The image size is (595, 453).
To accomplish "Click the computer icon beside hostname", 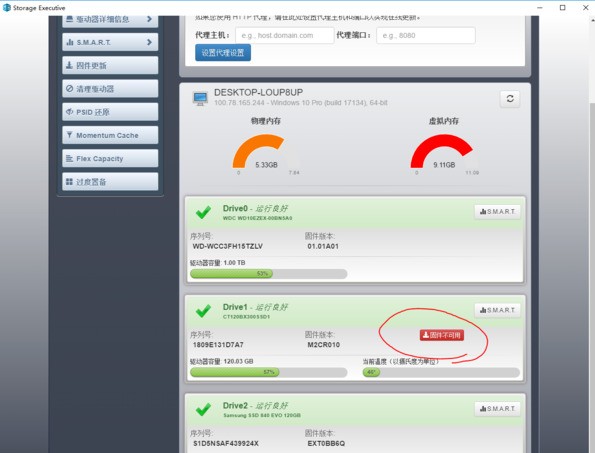I will click(x=200, y=98).
